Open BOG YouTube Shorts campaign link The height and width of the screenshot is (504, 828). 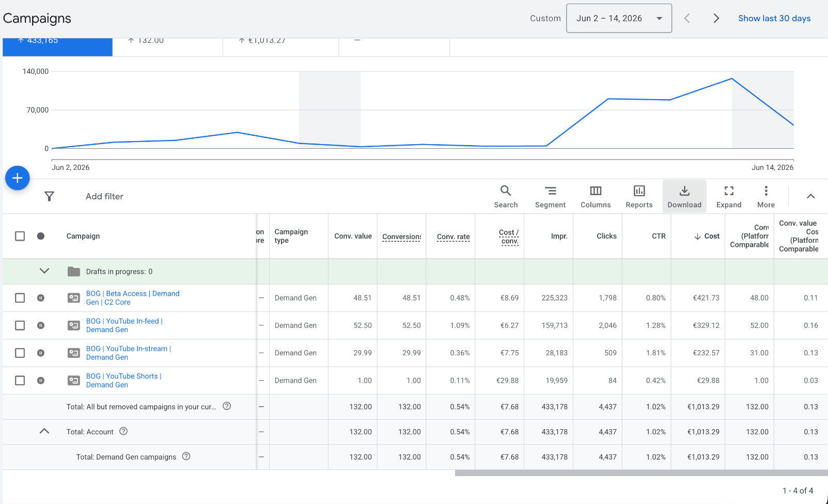[x=124, y=381]
